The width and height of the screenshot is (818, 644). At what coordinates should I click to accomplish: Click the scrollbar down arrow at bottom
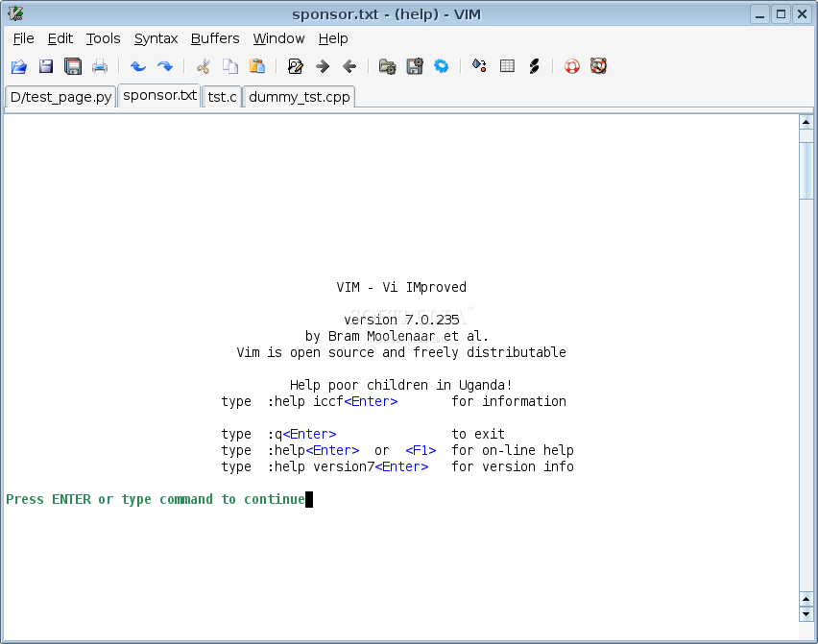pos(806,613)
